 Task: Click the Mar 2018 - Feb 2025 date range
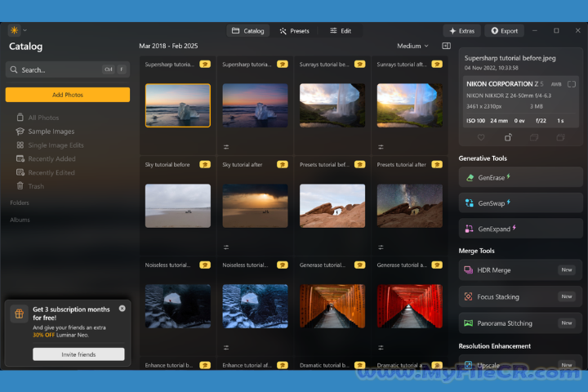(168, 46)
